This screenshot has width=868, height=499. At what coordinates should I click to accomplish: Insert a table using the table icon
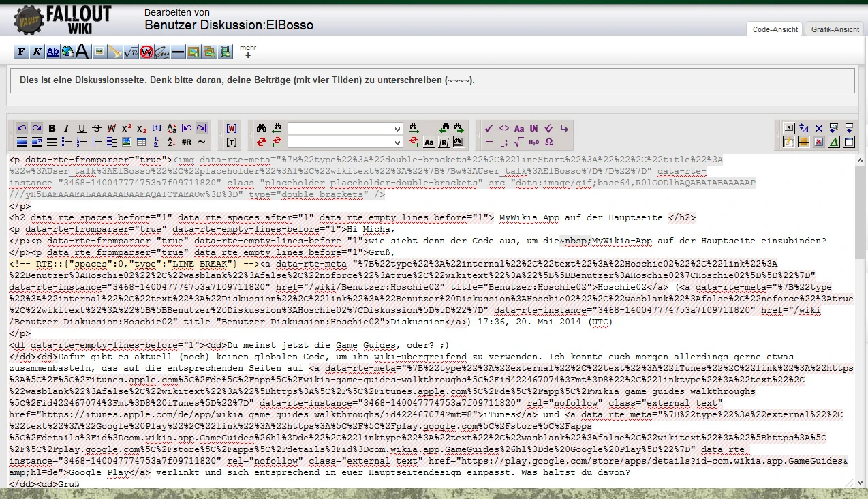(142, 142)
